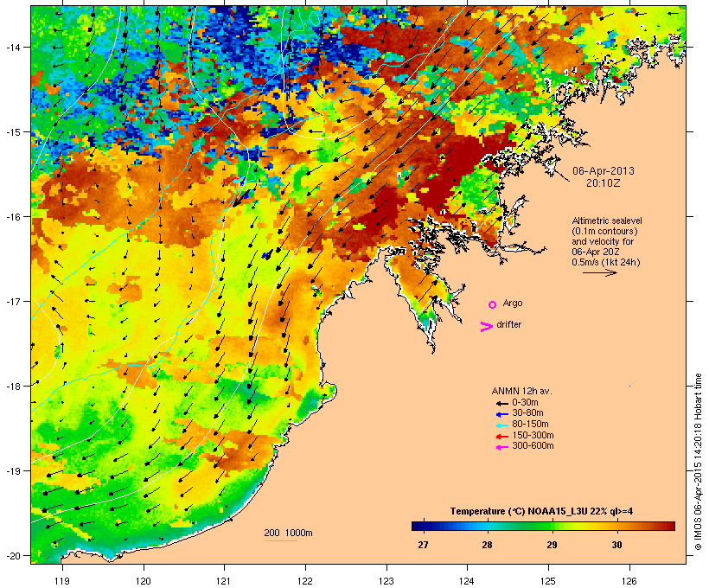Click the -18 latitude axis label
Viewport: 709px width, 588px height.
(x=12, y=386)
